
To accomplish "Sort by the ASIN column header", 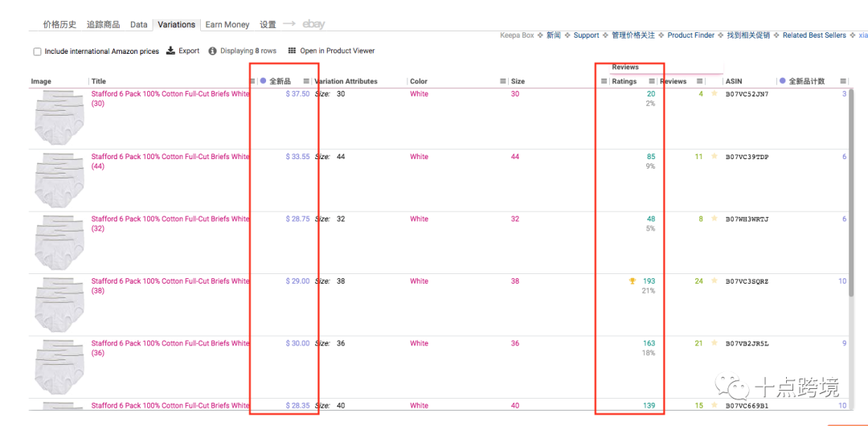I will 734,81.
